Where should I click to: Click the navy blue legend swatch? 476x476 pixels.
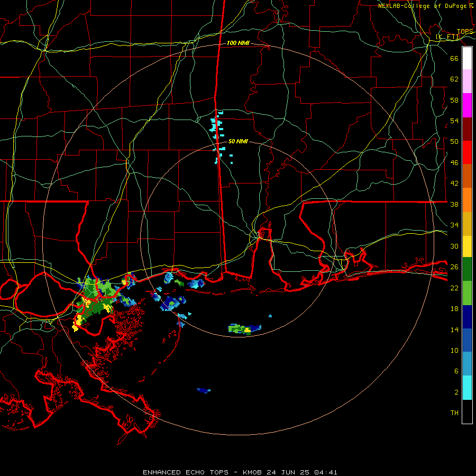(467, 317)
